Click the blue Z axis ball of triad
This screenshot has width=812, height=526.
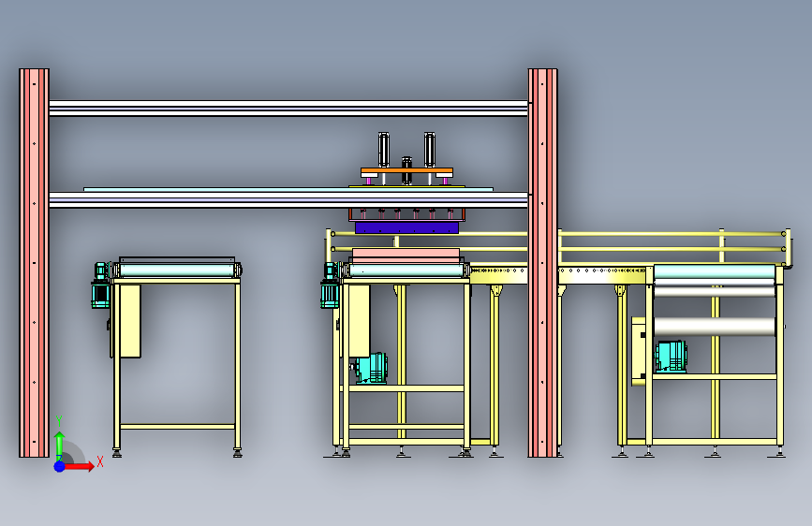tap(60, 466)
